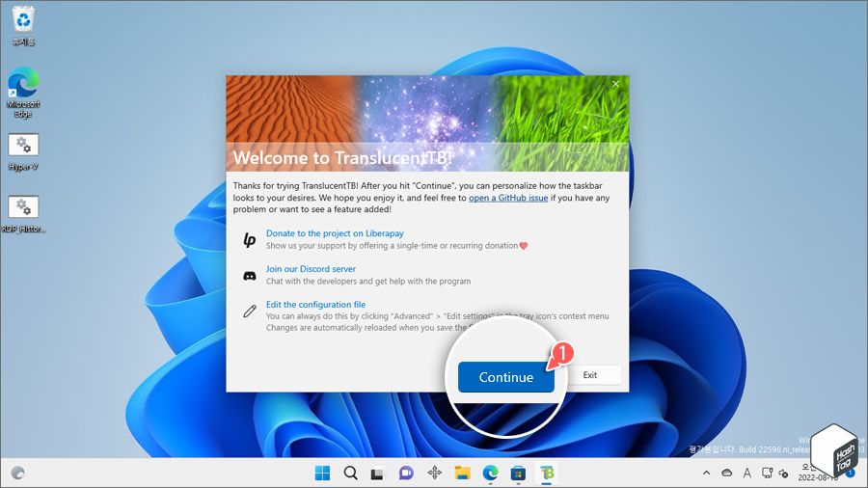Open Donate to the project on Liberapay link
Screen dimensions: 868x488
pos(335,233)
